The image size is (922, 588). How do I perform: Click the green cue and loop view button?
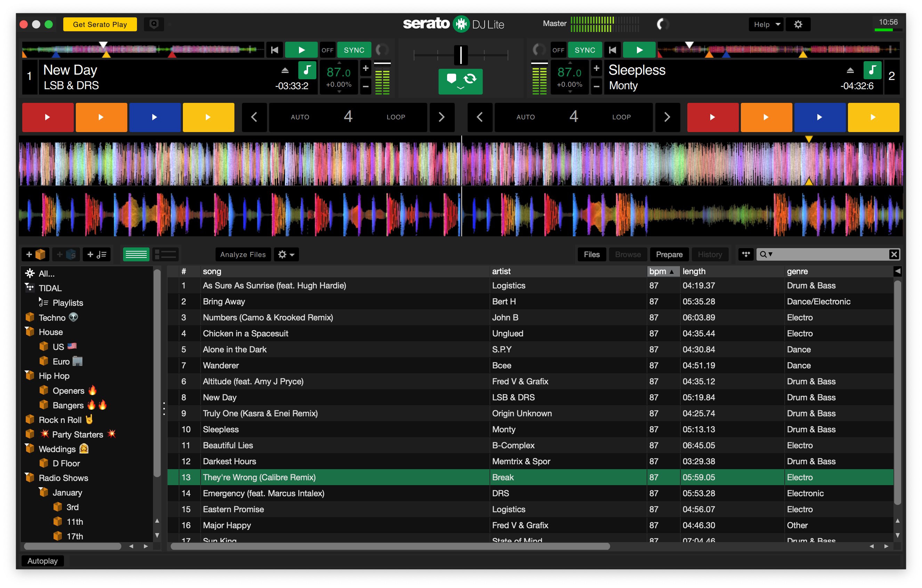tap(460, 81)
